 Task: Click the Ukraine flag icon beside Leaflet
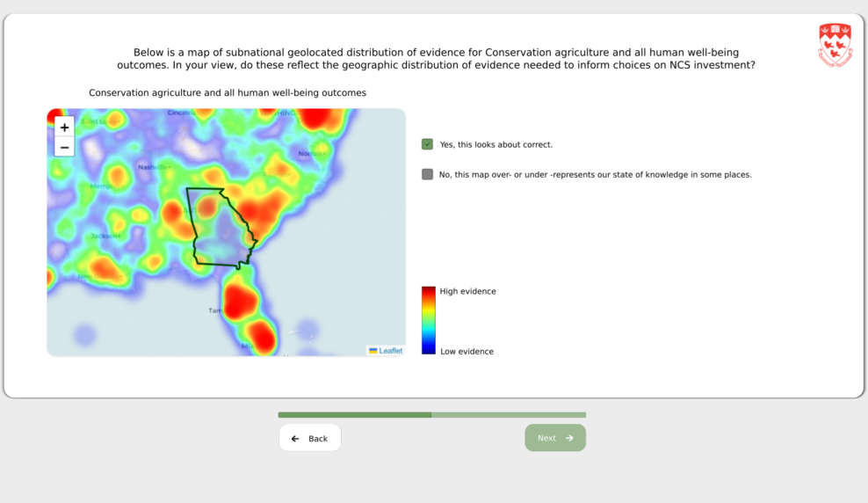point(373,351)
